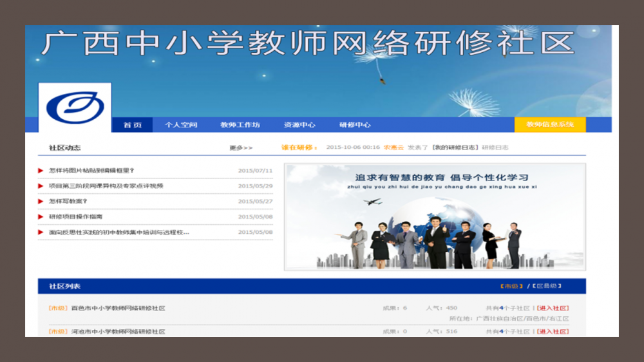Open 教师工作坊 menu item
This screenshot has width=644, height=362.
coord(240,125)
